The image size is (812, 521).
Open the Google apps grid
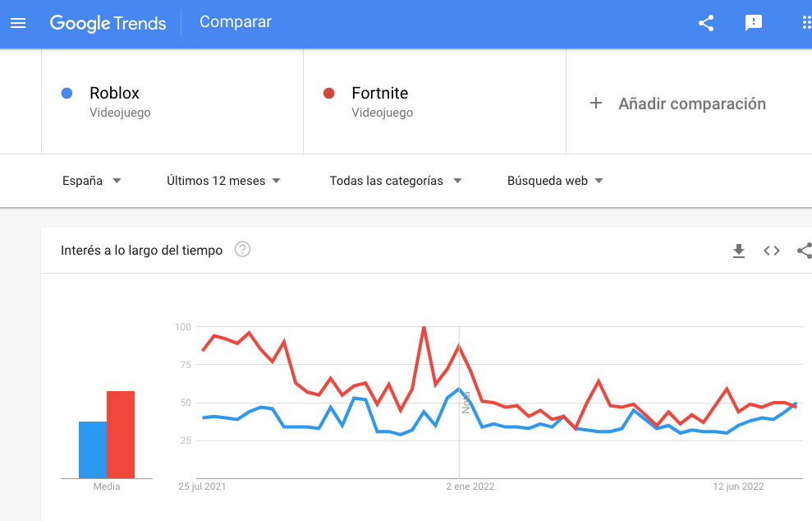806,23
